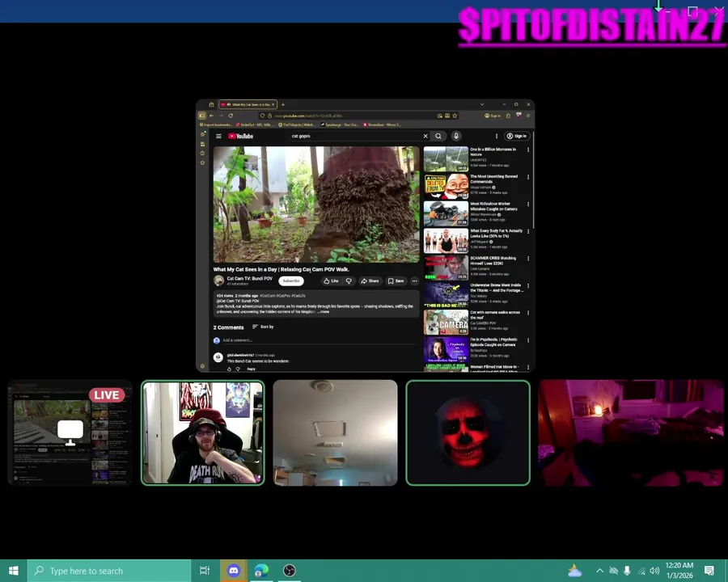Click the cat cam video player
This screenshot has height=582, width=728.
click(316, 205)
